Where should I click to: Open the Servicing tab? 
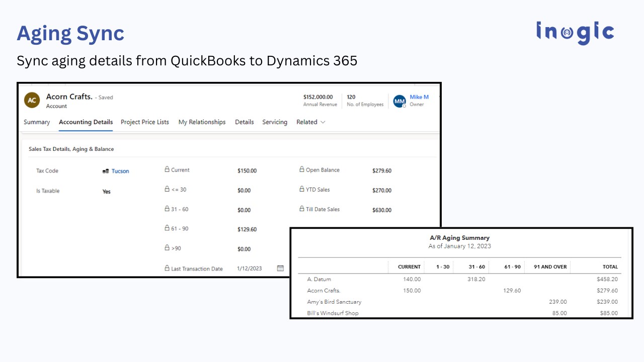[275, 122]
